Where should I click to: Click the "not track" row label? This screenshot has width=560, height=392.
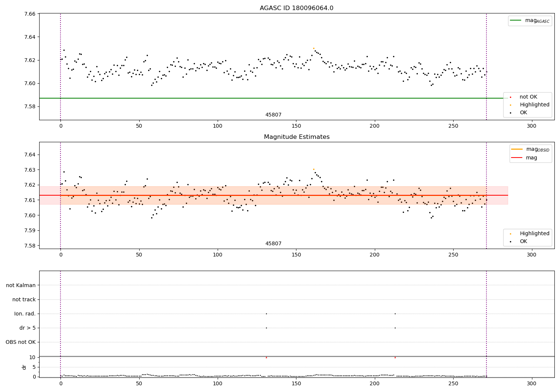point(24,299)
